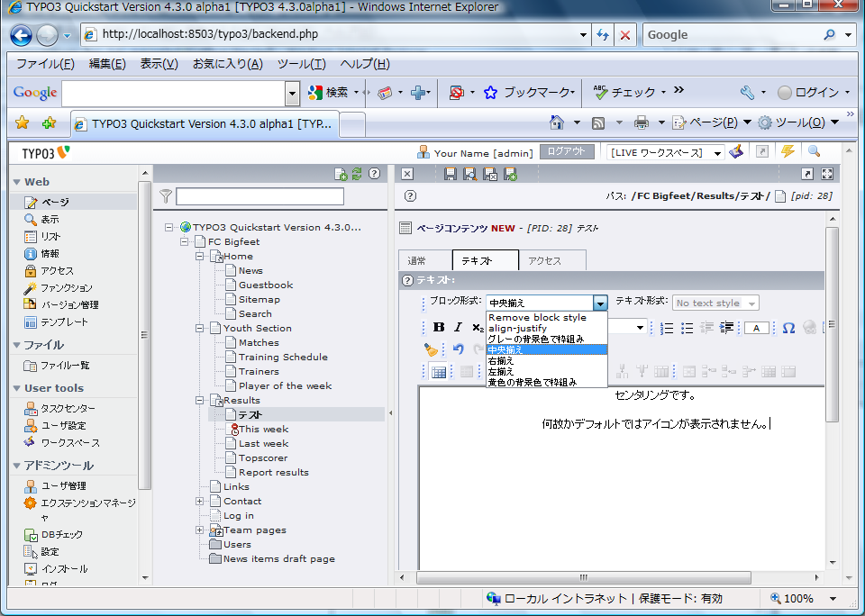Collapse the Web module group
The width and height of the screenshot is (865, 616).
[x=17, y=182]
